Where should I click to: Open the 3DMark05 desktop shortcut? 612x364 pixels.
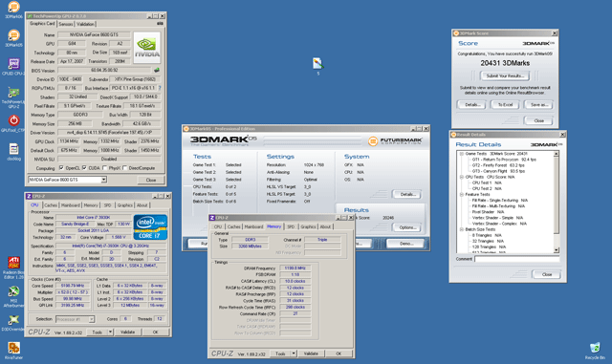[13, 38]
